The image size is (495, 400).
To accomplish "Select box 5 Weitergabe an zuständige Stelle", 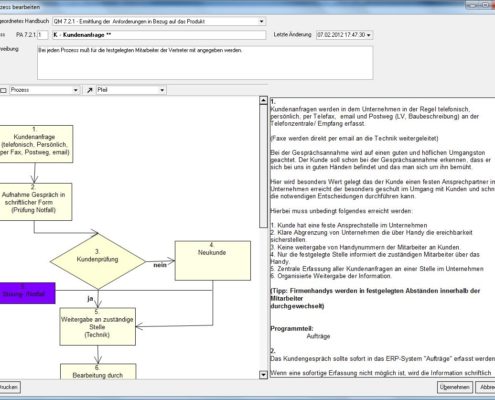I will pos(97,326).
